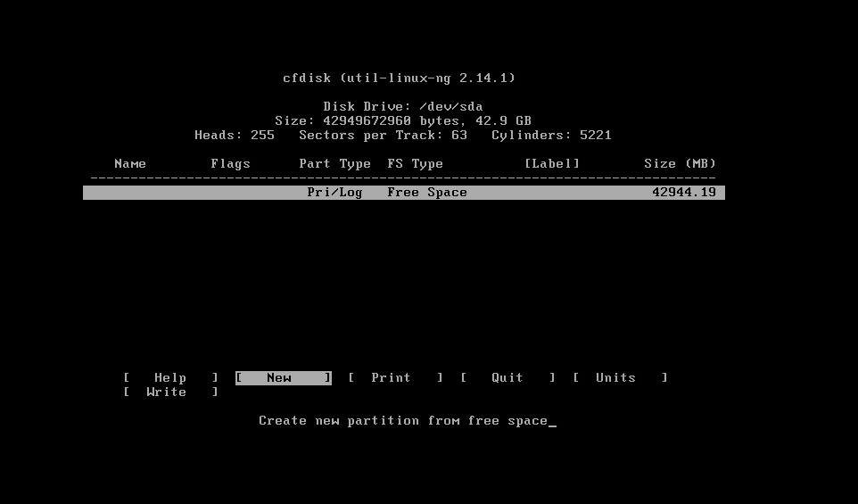Select the Free Space partition row
This screenshot has height=504, width=858.
pyautogui.click(x=404, y=193)
